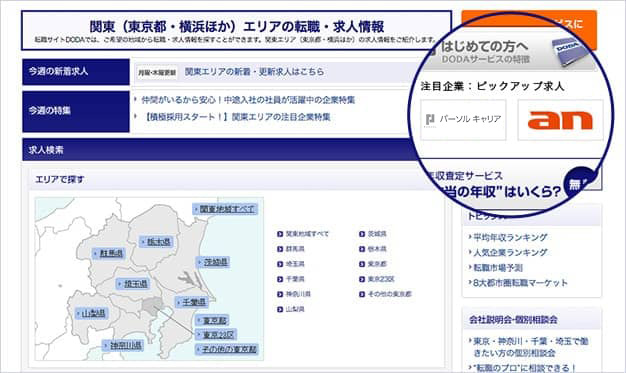
Task: Click the arrow icon beside 関東地域すべて in the list
Action: point(280,234)
